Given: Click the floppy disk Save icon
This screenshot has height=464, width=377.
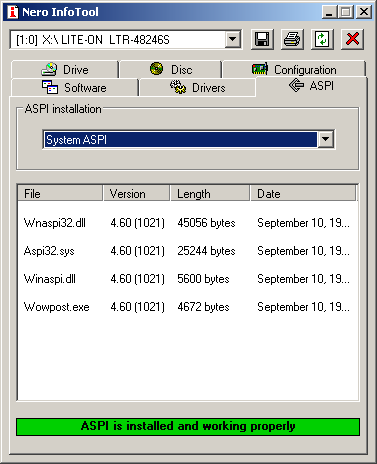Looking at the screenshot, I should pos(262,39).
